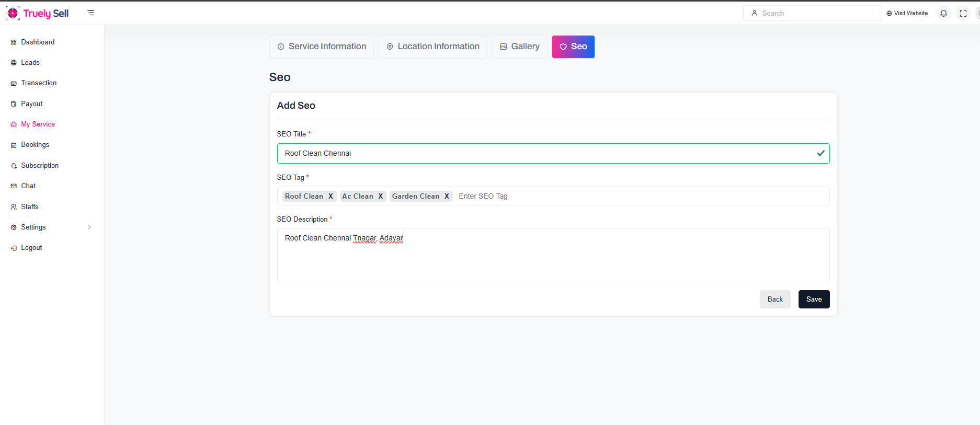Open the Location Information tab
Viewport: 980px width, 425px height.
[432, 47]
